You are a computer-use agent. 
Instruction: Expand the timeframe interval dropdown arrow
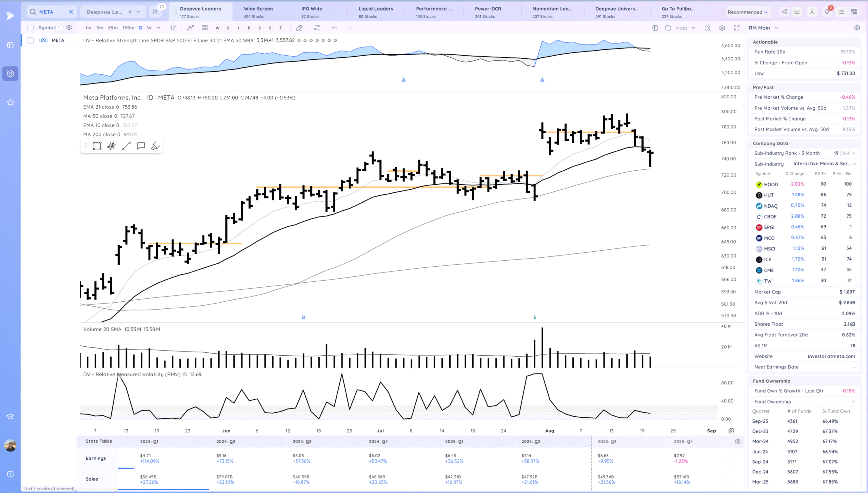tap(158, 28)
